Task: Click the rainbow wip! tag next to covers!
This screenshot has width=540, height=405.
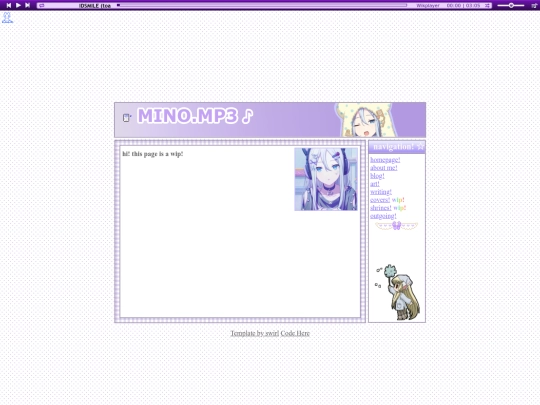Action: click(398, 200)
